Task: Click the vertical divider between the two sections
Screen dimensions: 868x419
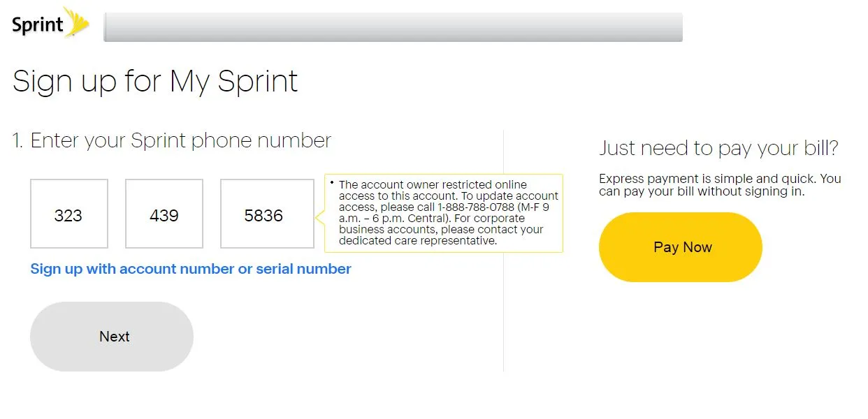Action: (503, 251)
